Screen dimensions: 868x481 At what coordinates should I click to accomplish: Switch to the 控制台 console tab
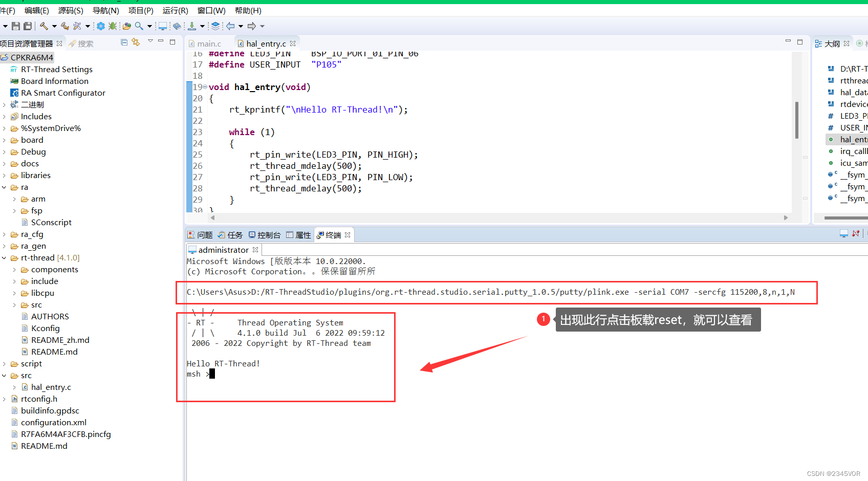tap(265, 235)
